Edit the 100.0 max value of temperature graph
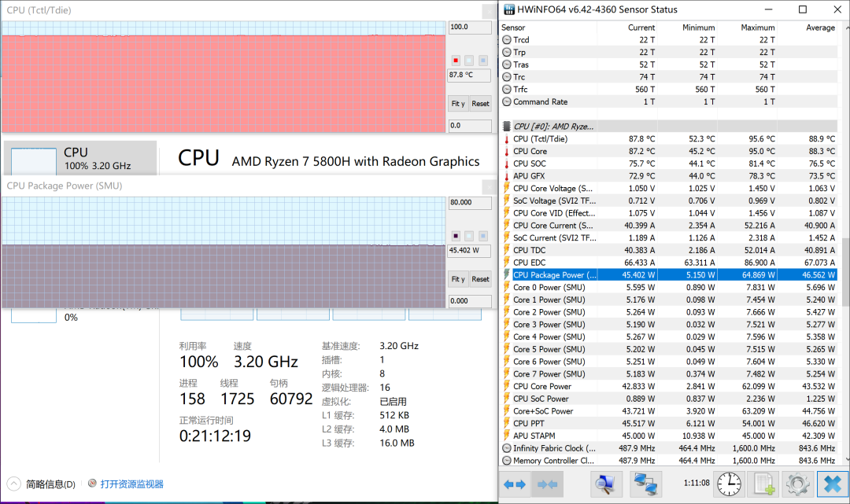This screenshot has height=504, width=850. 469,27
